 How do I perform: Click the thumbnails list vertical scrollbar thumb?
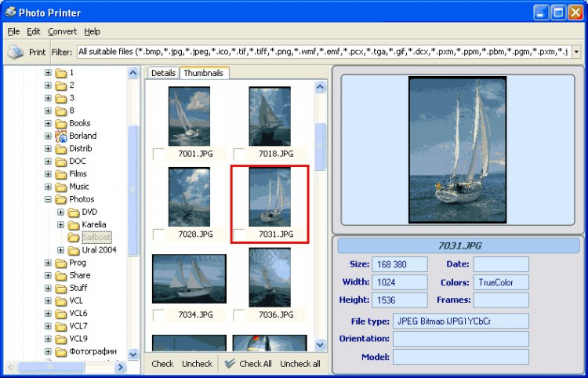click(x=320, y=146)
